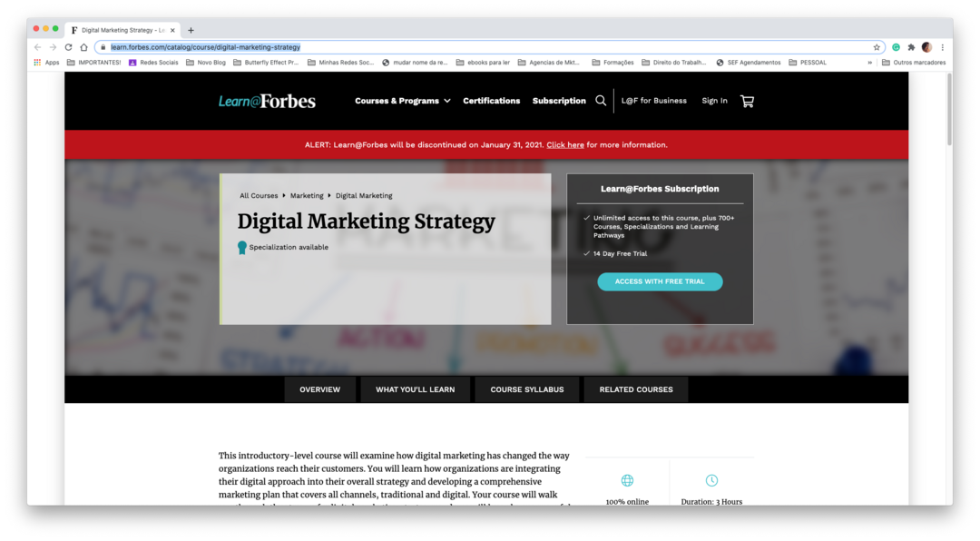
Task: Open the Apps bookmarks shortcut
Action: [46, 63]
